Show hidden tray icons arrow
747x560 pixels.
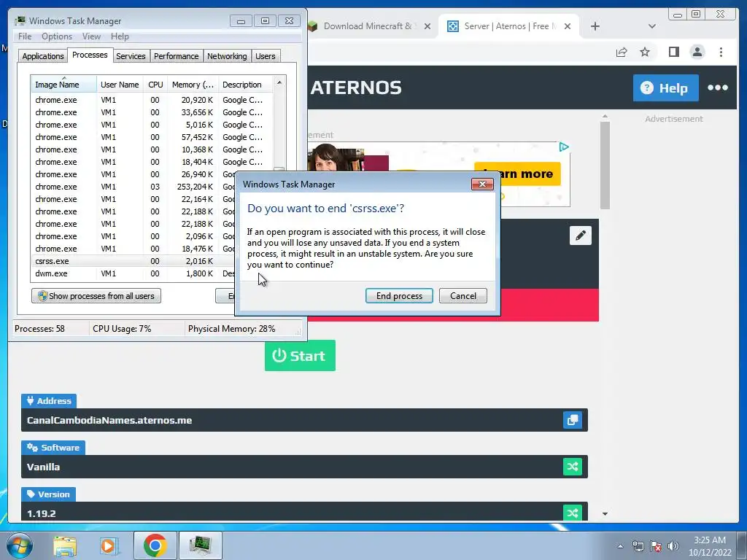(620, 546)
